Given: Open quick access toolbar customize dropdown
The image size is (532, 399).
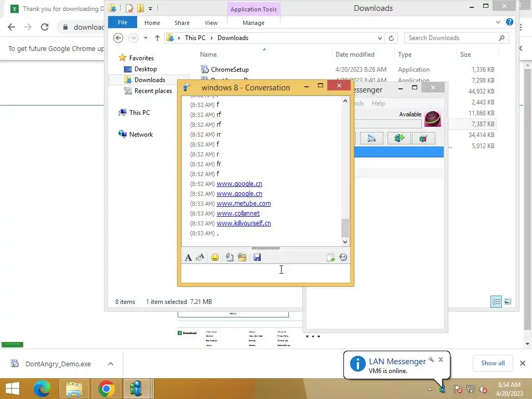Looking at the screenshot, I should click(150, 8).
